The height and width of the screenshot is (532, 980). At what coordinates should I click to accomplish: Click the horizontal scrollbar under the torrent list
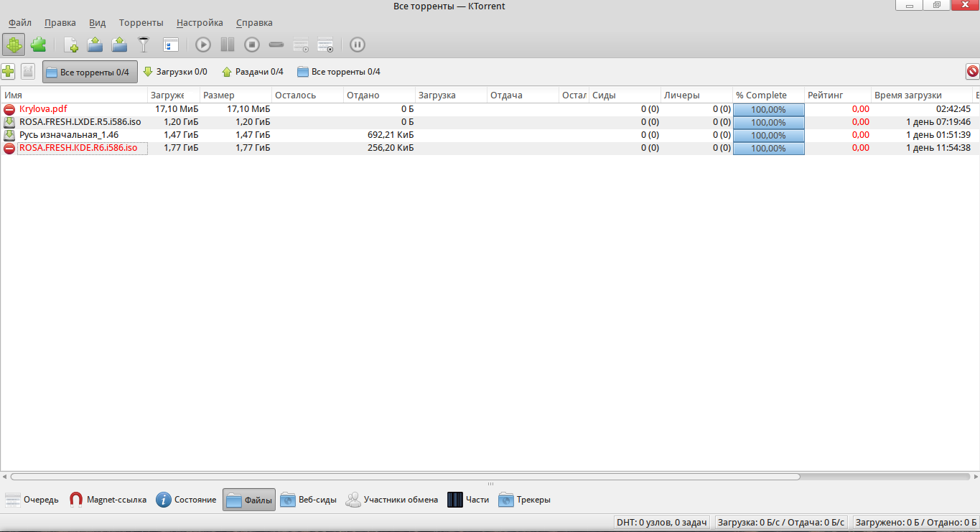pos(405,476)
